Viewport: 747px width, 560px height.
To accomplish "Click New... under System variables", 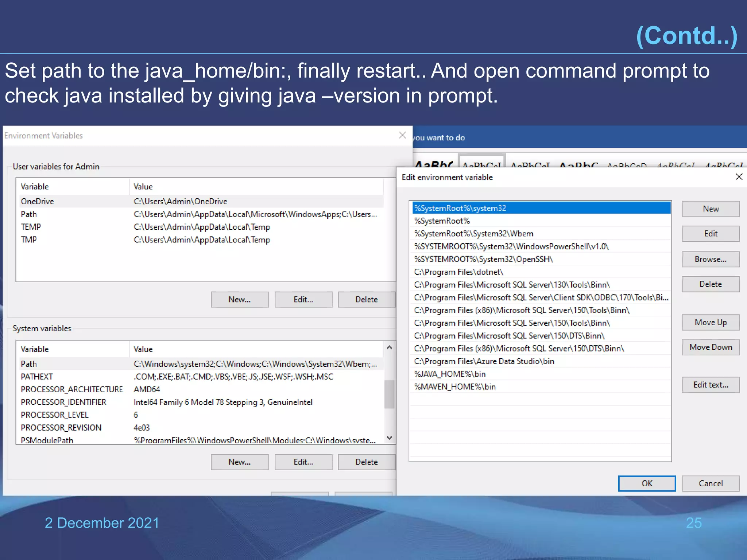I will point(240,462).
